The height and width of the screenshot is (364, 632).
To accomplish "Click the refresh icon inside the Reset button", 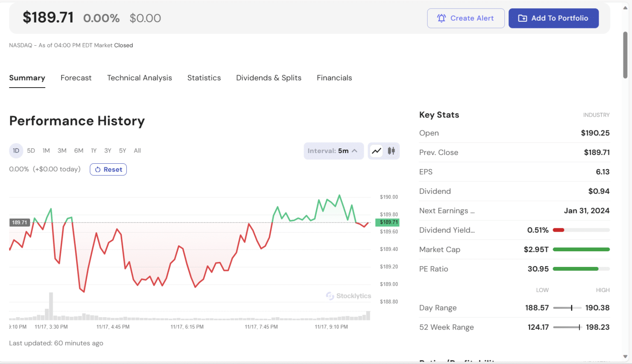I will click(98, 169).
